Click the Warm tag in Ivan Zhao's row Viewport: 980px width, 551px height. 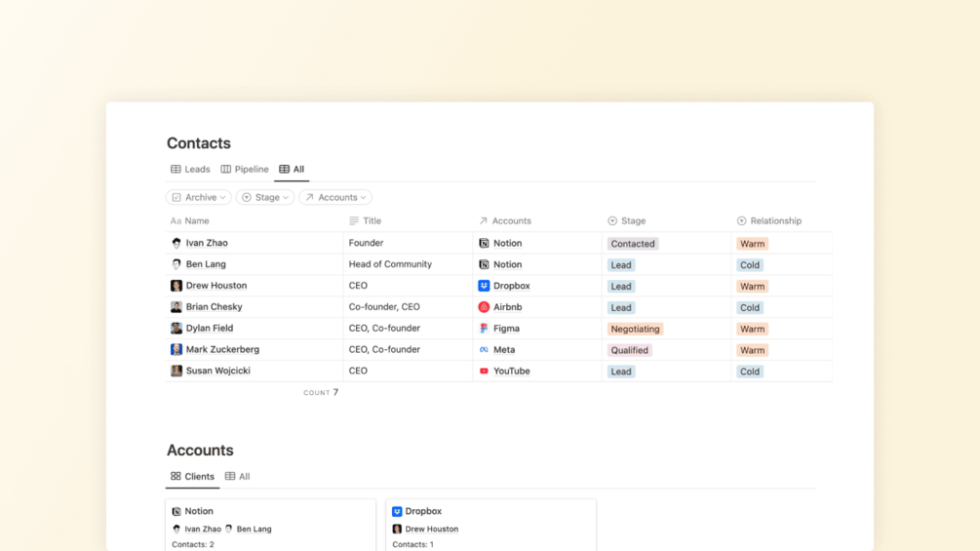752,244
